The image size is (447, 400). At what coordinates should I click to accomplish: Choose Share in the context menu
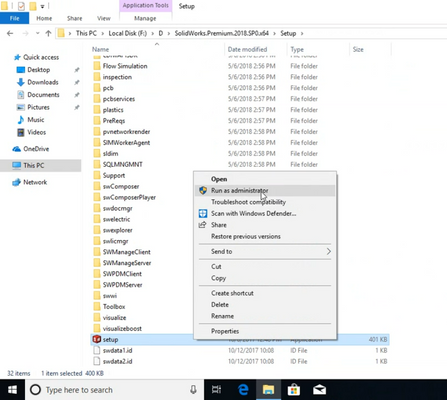point(265,225)
